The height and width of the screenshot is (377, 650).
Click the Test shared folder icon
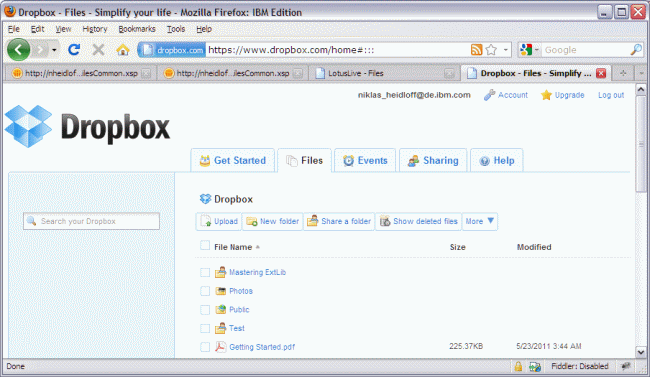(221, 328)
